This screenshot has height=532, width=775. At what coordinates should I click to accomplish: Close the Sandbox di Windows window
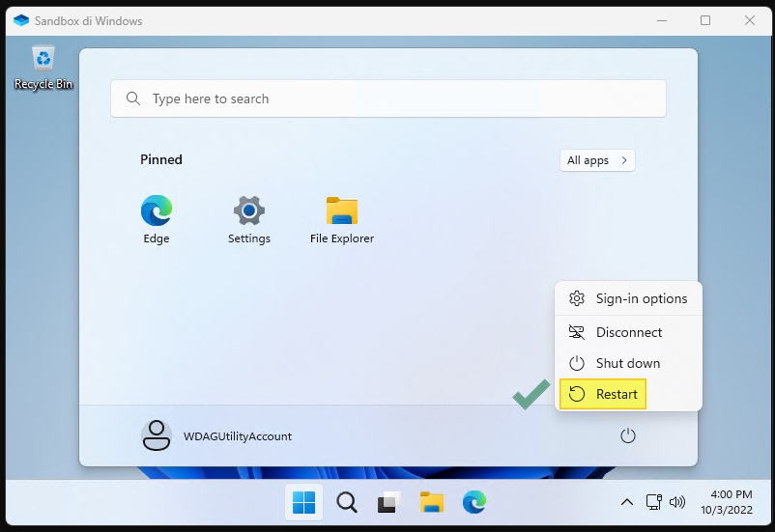tap(749, 20)
